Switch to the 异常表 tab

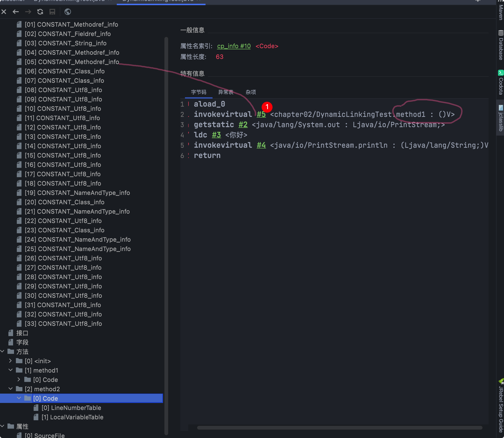[226, 92]
